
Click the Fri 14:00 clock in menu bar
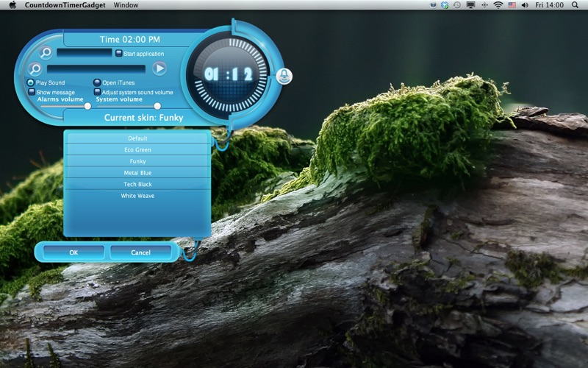(x=549, y=5)
